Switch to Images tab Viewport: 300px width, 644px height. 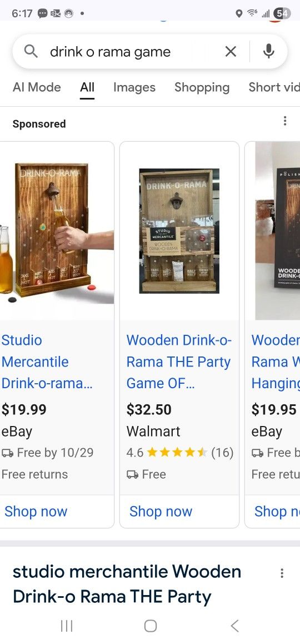pos(134,87)
